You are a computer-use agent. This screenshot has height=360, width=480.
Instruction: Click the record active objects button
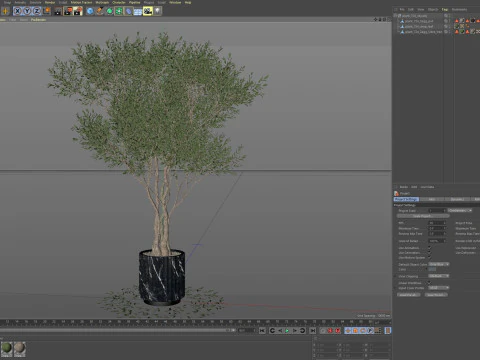point(323,330)
